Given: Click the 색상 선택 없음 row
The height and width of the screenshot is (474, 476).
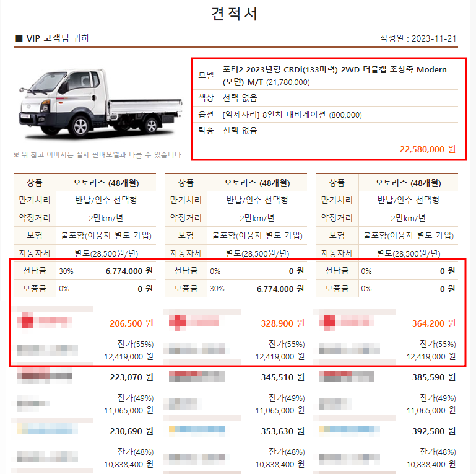Looking at the screenshot, I should point(326,98).
